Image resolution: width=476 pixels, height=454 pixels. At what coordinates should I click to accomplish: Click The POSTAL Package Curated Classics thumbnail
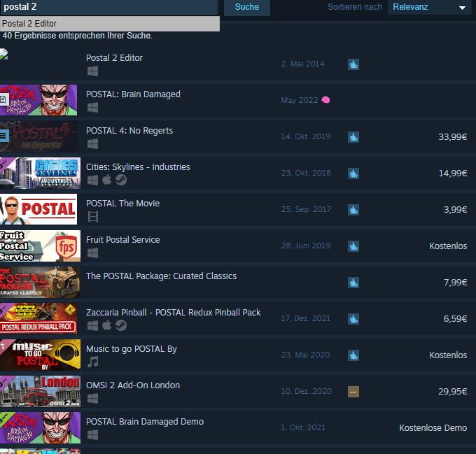coord(40,282)
